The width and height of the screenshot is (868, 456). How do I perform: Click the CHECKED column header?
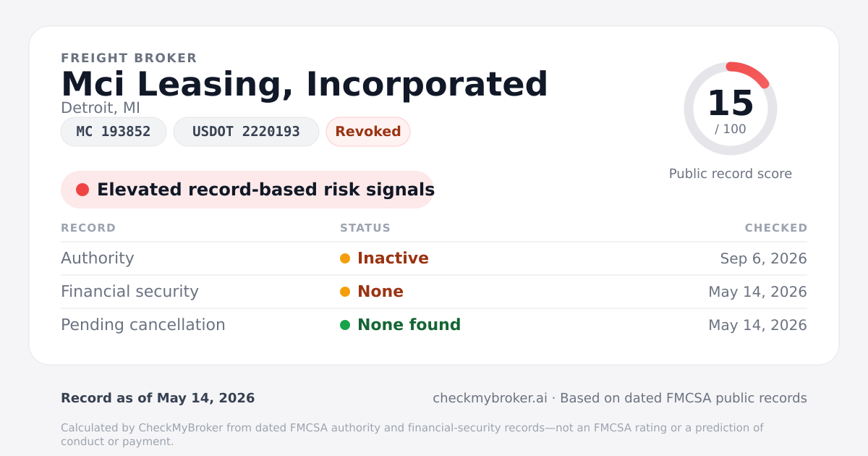click(x=776, y=228)
